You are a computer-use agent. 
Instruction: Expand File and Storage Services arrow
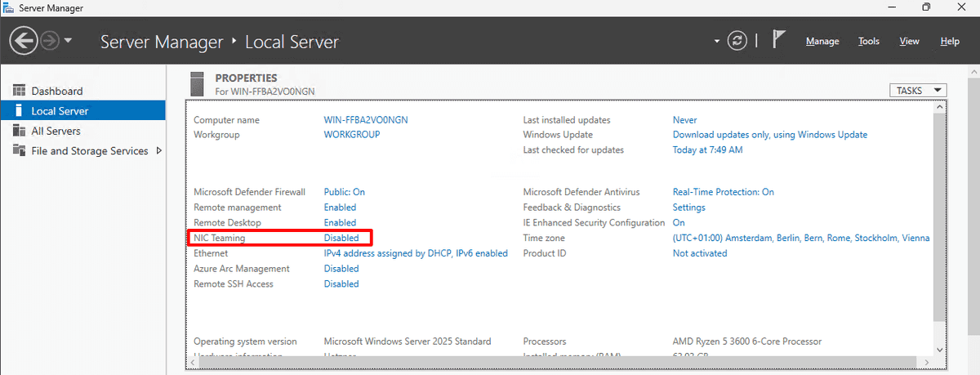(158, 150)
